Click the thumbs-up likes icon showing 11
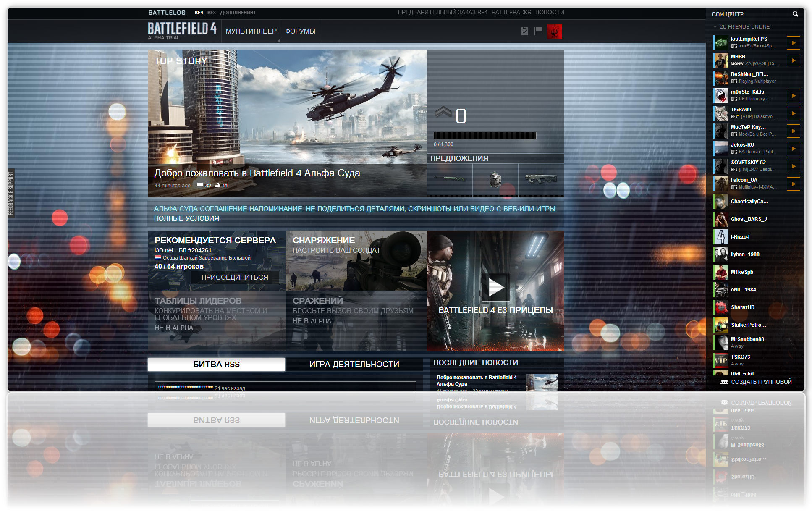The width and height of the screenshot is (812, 514). point(217,185)
